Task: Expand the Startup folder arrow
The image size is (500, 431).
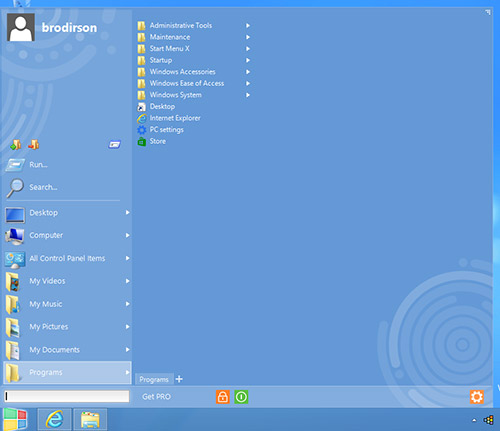Action: click(248, 60)
